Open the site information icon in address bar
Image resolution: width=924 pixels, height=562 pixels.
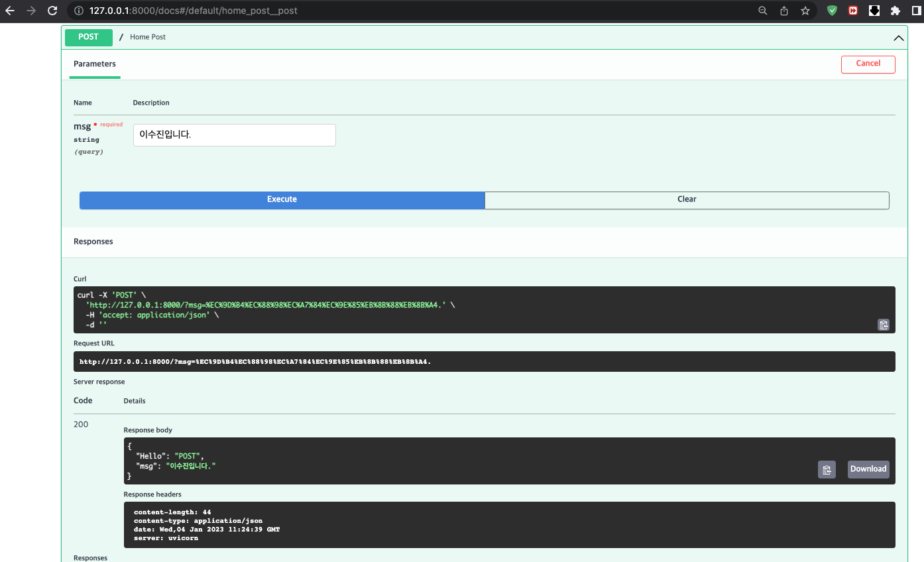[x=79, y=11]
